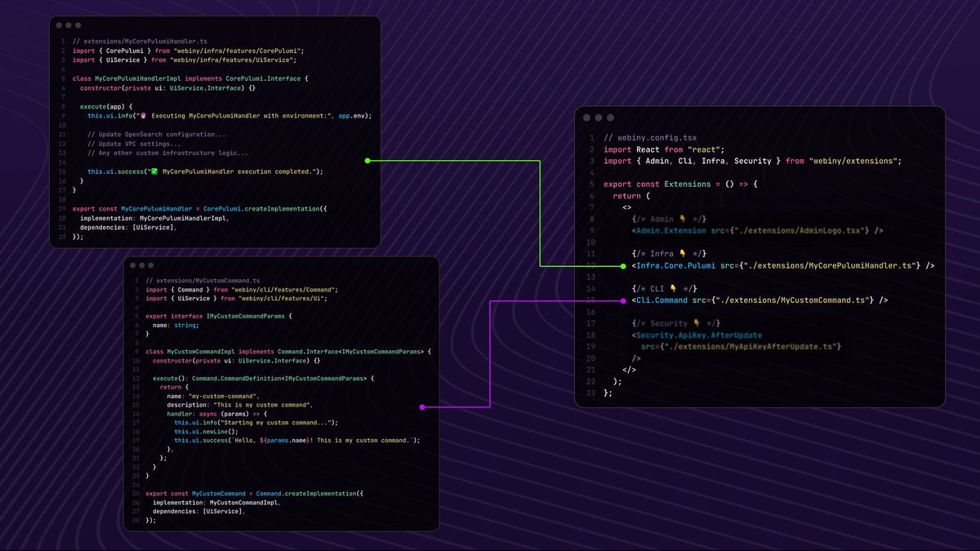
Task: Click the leftmost window dot of webiny.config.tsx window
Action: [x=586, y=118]
